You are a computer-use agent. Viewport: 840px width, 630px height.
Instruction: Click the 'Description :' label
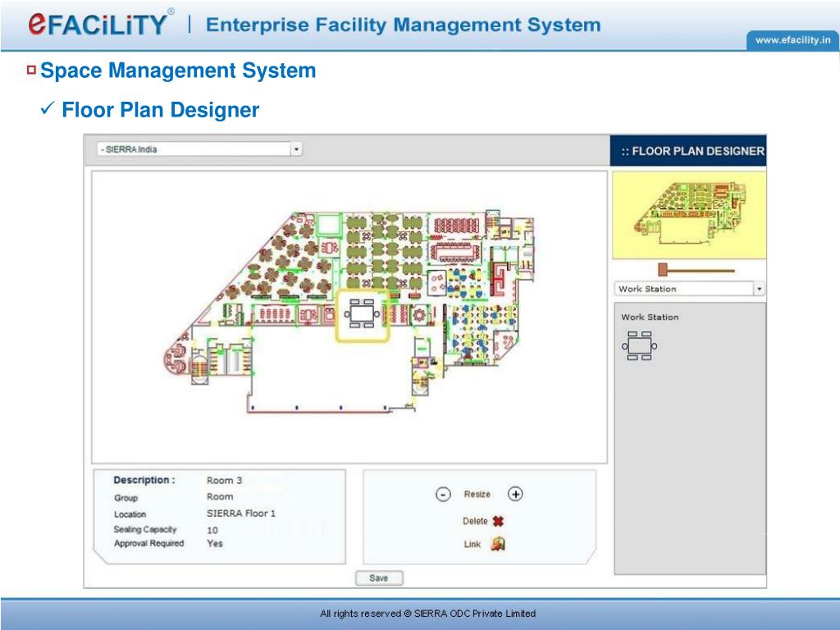click(144, 480)
